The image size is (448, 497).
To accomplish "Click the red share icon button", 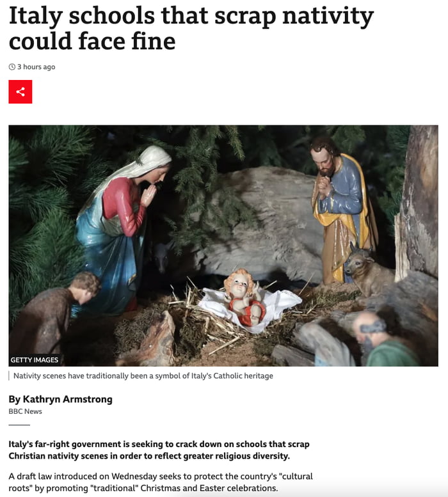I will coord(20,91).
